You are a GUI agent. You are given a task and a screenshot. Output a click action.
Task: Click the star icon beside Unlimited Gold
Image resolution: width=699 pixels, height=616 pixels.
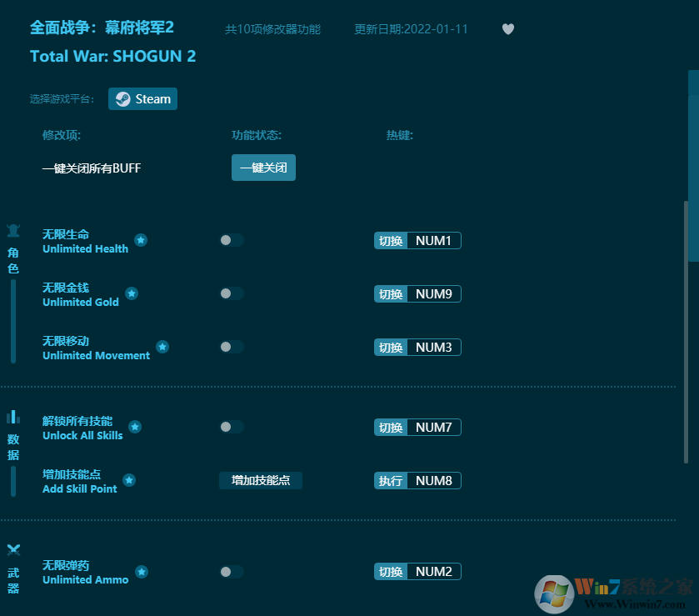tap(131, 293)
